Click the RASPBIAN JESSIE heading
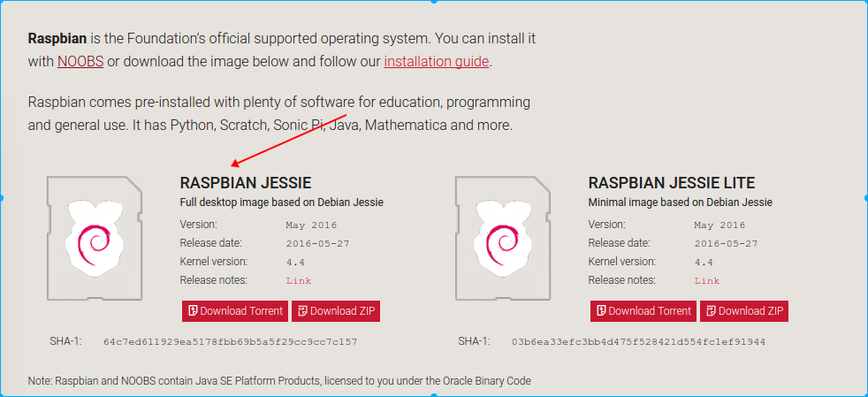The height and width of the screenshot is (397, 868). pos(246,183)
